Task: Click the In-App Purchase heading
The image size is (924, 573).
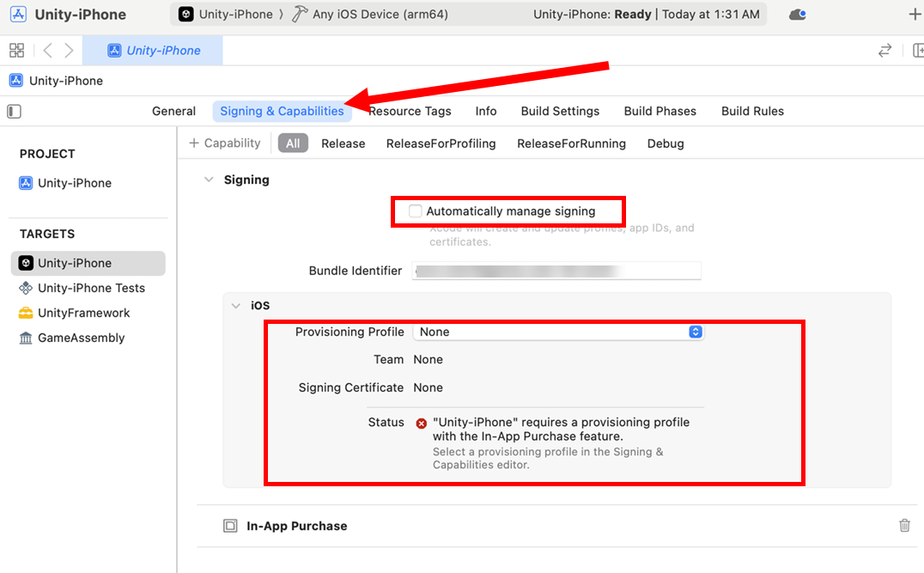Action: click(x=296, y=526)
